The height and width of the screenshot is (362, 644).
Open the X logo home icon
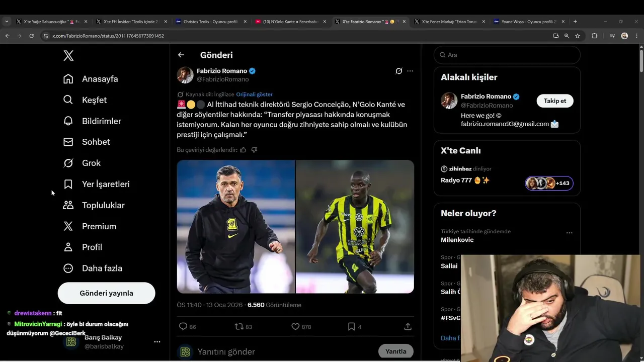click(68, 56)
